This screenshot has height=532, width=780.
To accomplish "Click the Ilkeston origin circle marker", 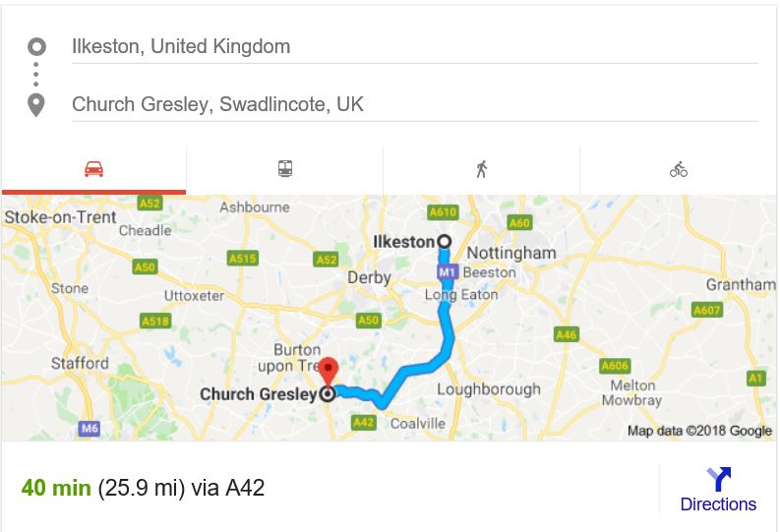I will [445, 242].
